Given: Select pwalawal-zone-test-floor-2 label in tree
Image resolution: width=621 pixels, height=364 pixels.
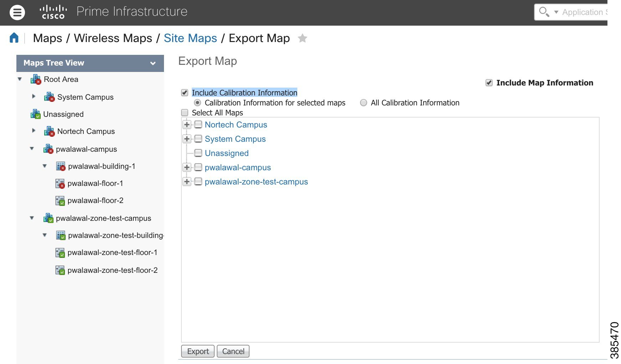Looking at the screenshot, I should coord(113,270).
